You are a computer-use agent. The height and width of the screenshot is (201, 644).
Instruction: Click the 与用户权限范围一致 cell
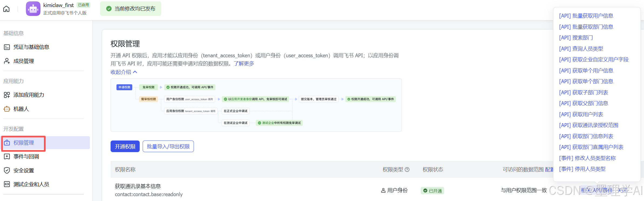tap(524, 190)
